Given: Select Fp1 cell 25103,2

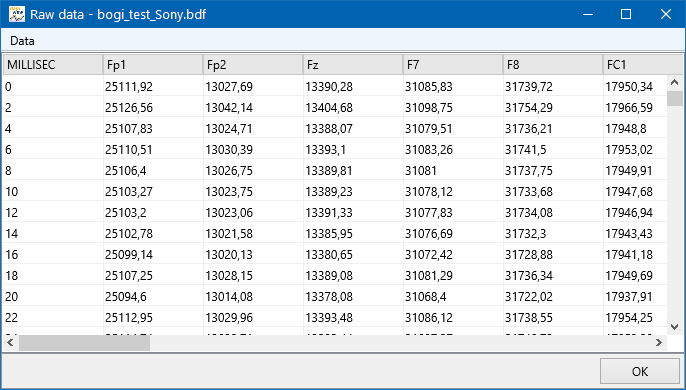Looking at the screenshot, I should click(x=153, y=213).
